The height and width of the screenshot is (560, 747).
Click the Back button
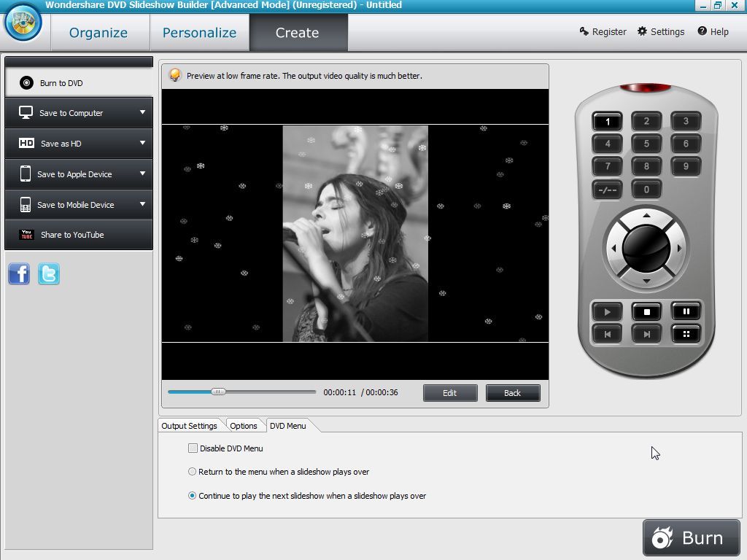tap(513, 393)
